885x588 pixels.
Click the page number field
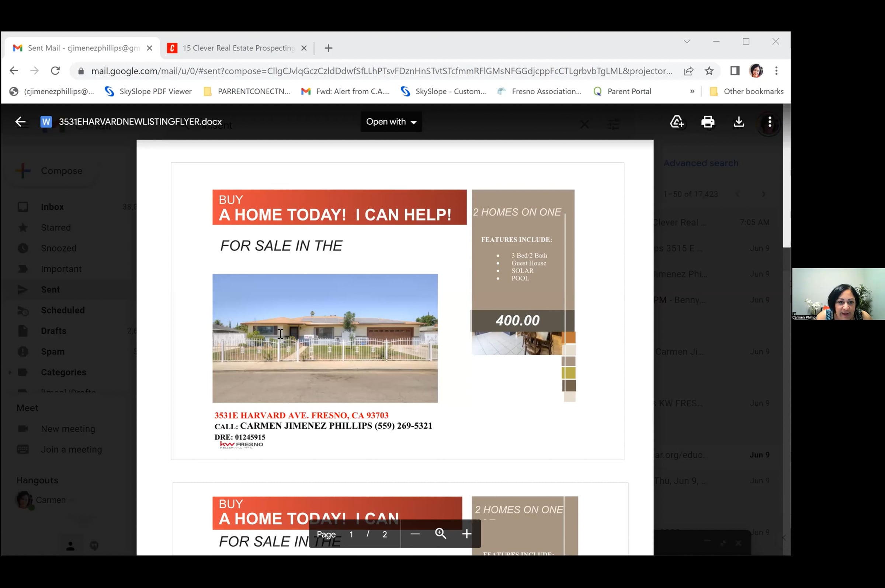pos(351,534)
